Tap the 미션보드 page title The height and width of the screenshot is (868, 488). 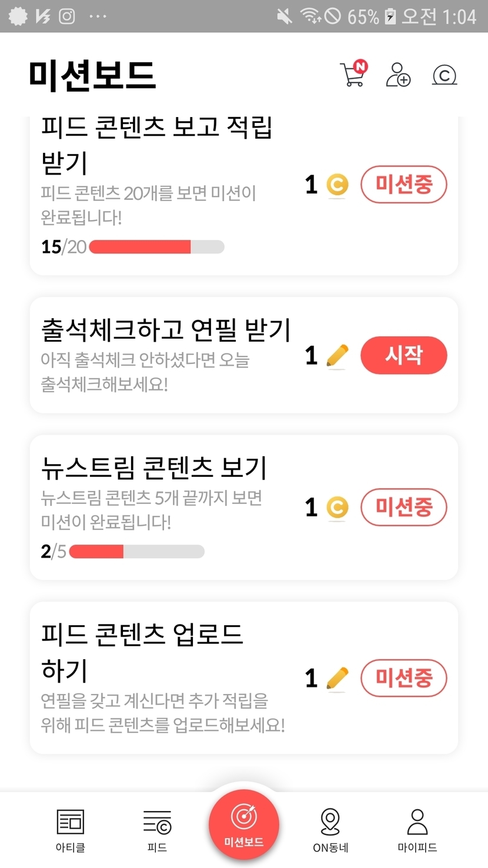(92, 75)
